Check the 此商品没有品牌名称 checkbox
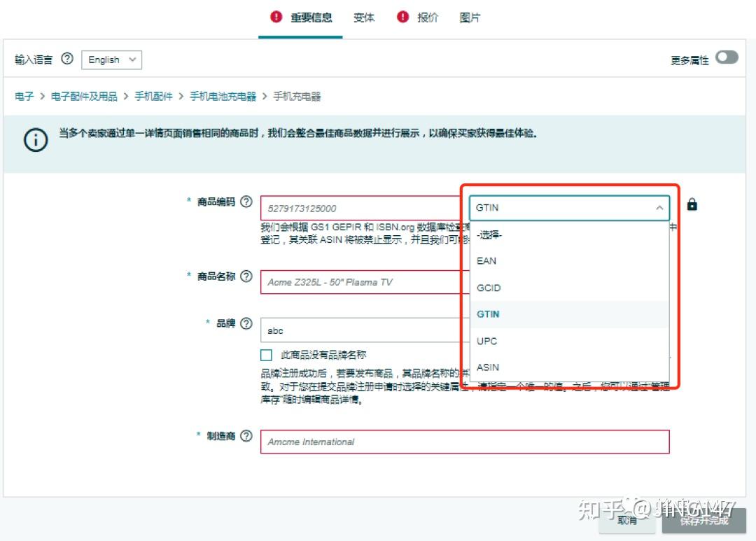The image size is (756, 541). (x=266, y=355)
